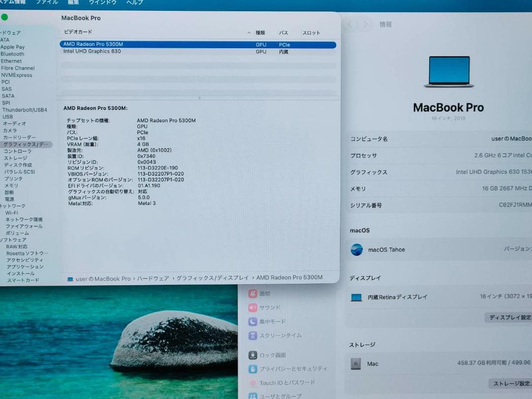Viewport: 532px width, 399px height.
Task: Select カメラ in the sidebar
Action: (x=10, y=130)
